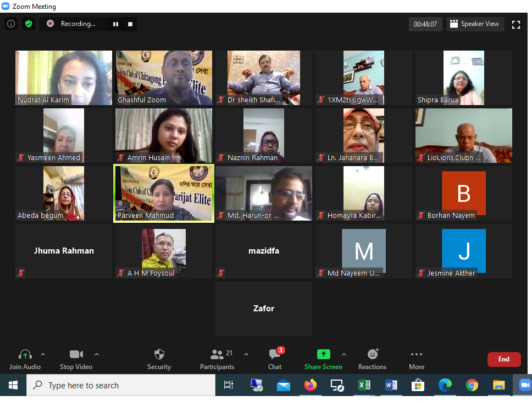Select Parveen Mahmud's video tile
This screenshot has width=532, height=401.
[164, 193]
